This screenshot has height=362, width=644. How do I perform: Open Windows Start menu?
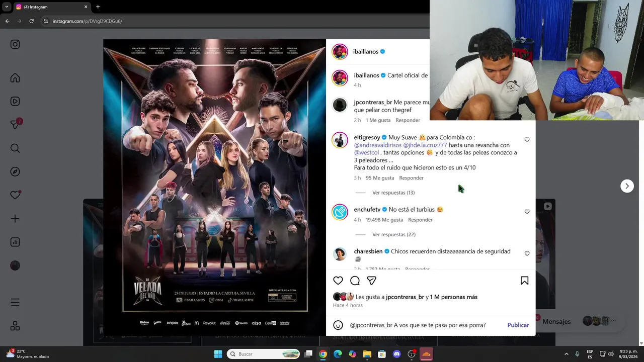(x=218, y=354)
